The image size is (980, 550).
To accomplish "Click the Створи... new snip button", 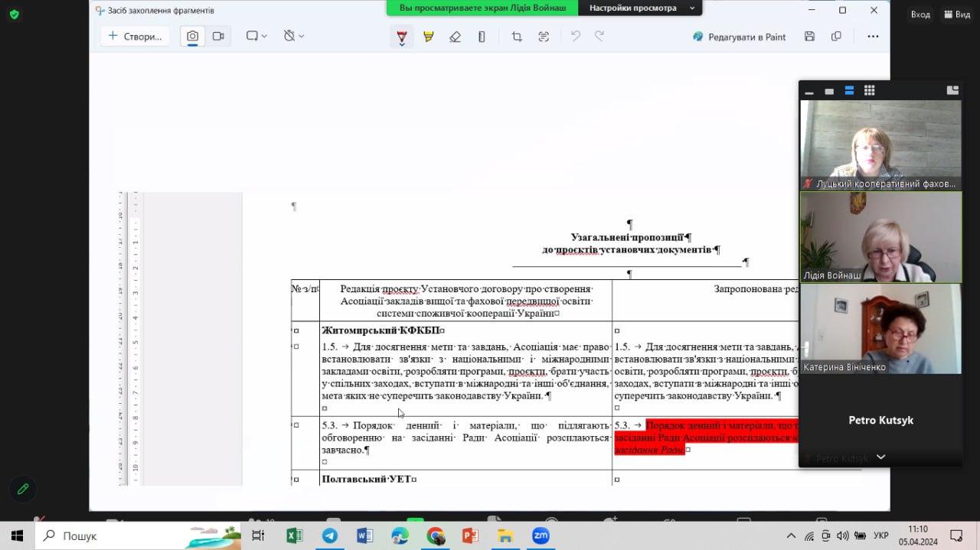I will click(x=135, y=36).
